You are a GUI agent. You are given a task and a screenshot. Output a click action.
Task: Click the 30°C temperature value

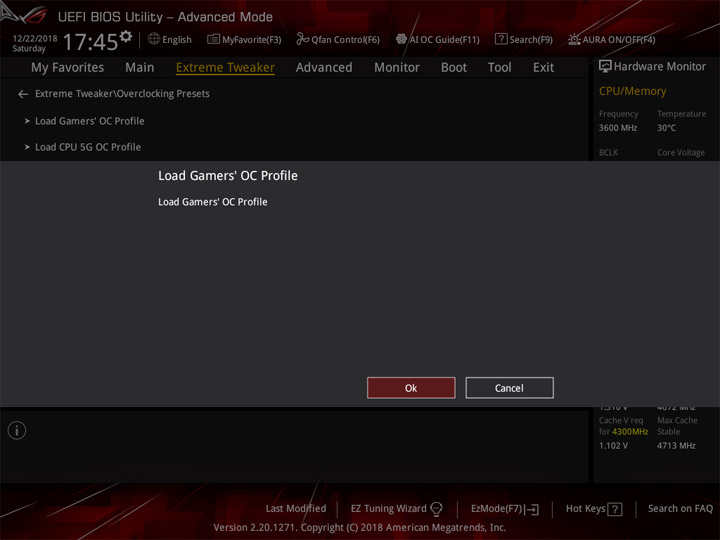(x=666, y=128)
